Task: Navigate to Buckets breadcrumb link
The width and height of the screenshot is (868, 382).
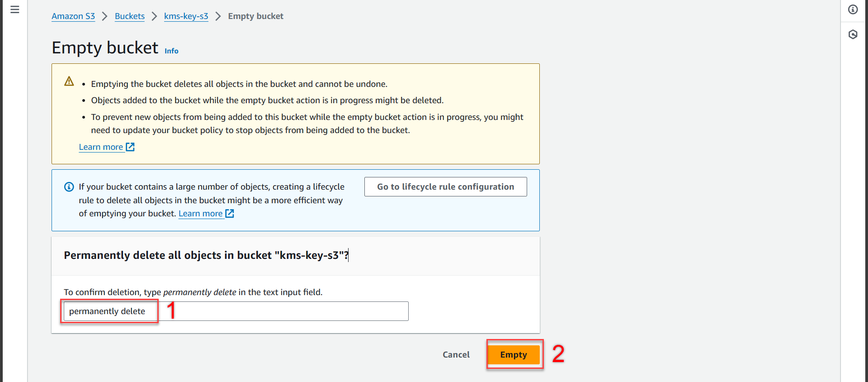Action: [130, 16]
